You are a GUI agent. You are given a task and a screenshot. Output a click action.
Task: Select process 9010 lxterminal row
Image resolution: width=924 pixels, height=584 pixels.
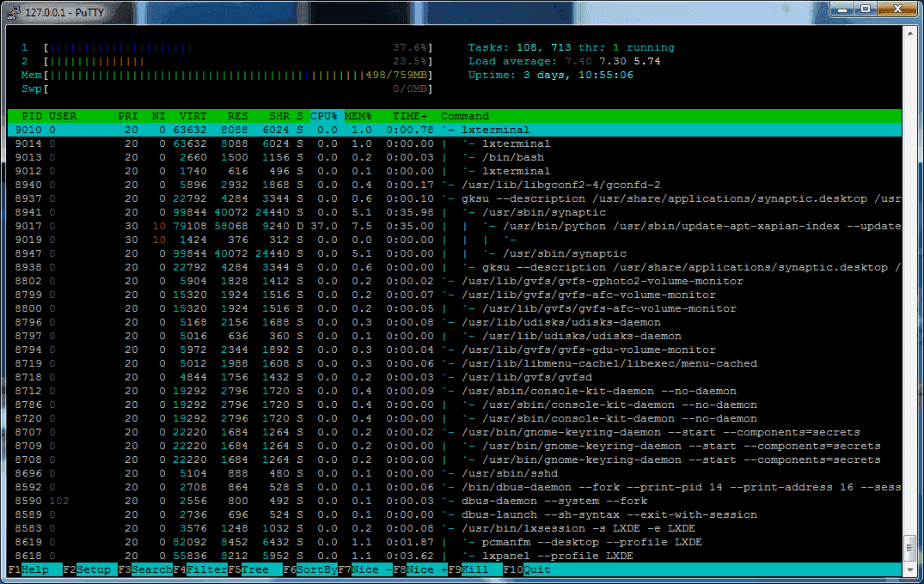coord(455,130)
